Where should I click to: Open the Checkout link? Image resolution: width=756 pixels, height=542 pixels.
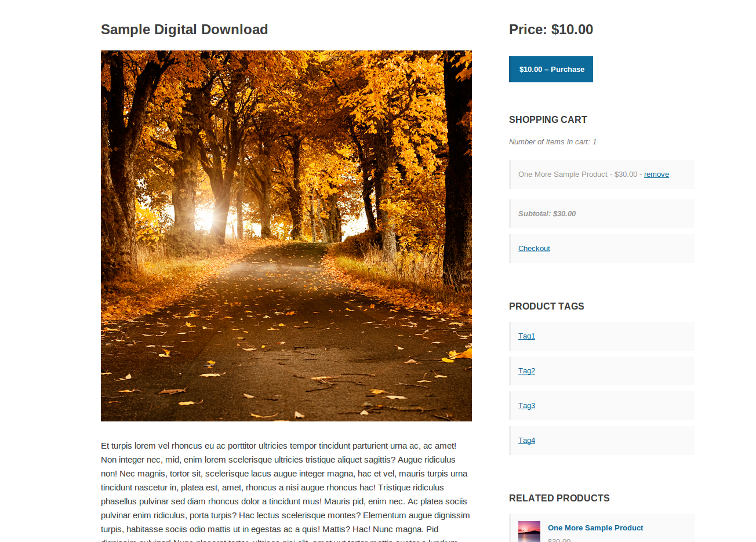[x=534, y=249]
